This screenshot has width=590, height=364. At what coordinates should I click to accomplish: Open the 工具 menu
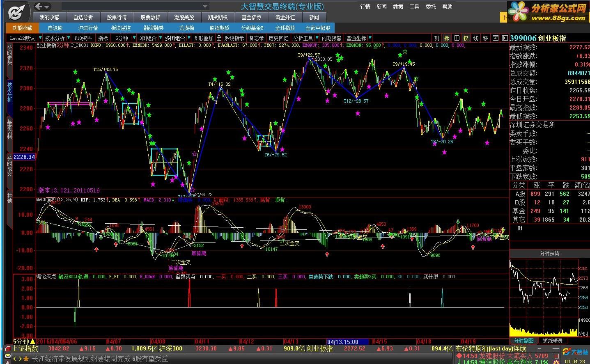(414, 7)
